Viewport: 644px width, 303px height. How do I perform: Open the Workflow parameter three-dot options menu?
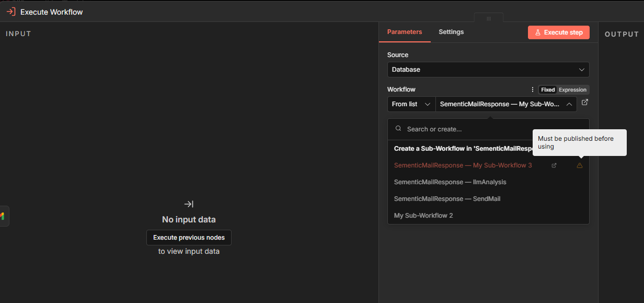533,89
